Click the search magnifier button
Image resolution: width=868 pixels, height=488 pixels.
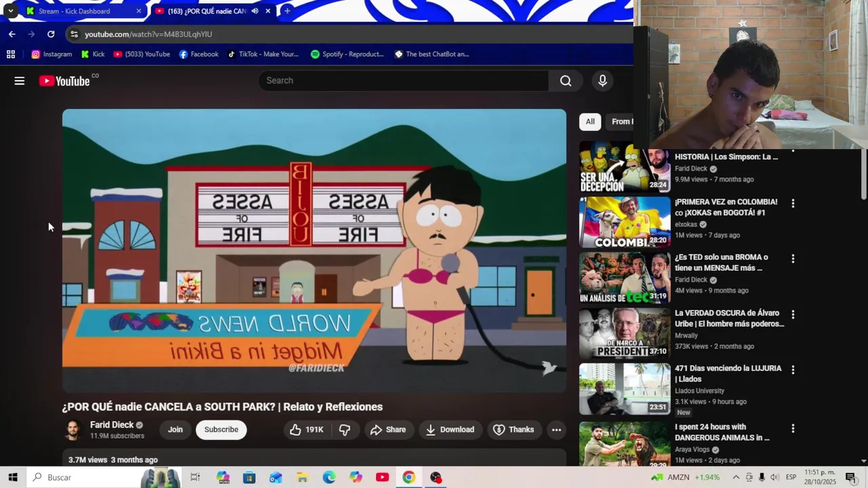566,81
